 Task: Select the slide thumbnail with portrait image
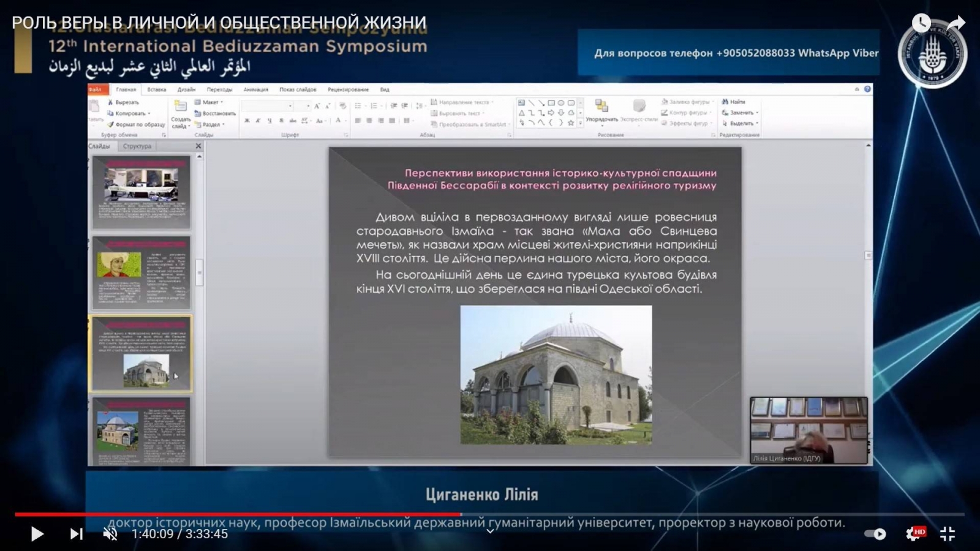(x=141, y=273)
